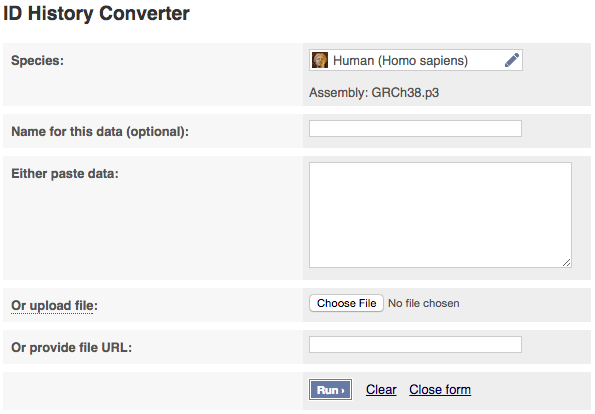The width and height of the screenshot is (595, 414).
Task: Click the Name for this data (optional) label
Action: click(x=100, y=132)
